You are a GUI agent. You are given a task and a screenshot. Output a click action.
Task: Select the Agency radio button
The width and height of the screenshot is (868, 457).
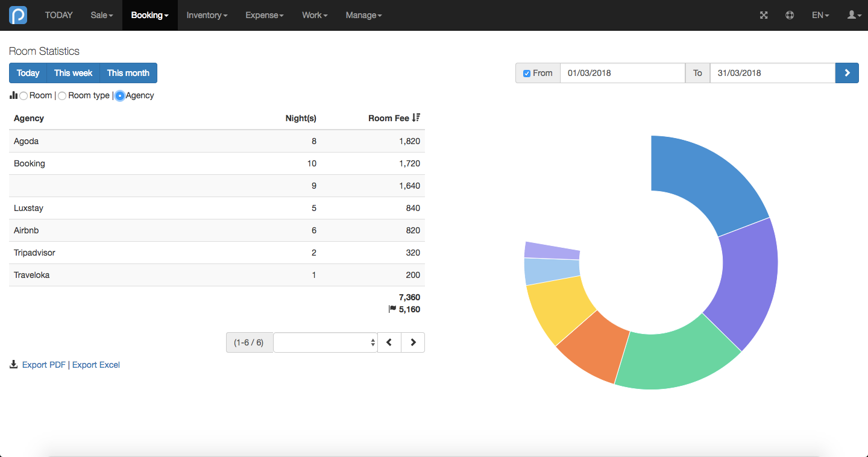click(x=120, y=96)
